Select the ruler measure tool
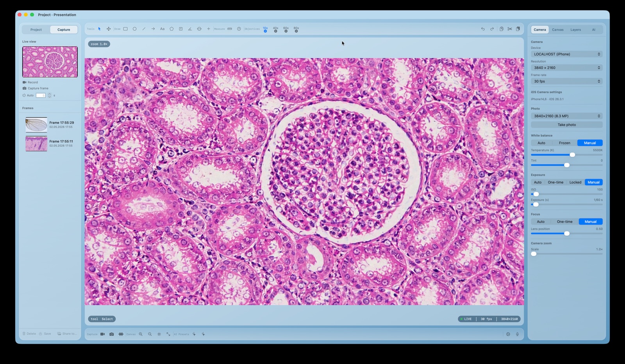 point(230,29)
